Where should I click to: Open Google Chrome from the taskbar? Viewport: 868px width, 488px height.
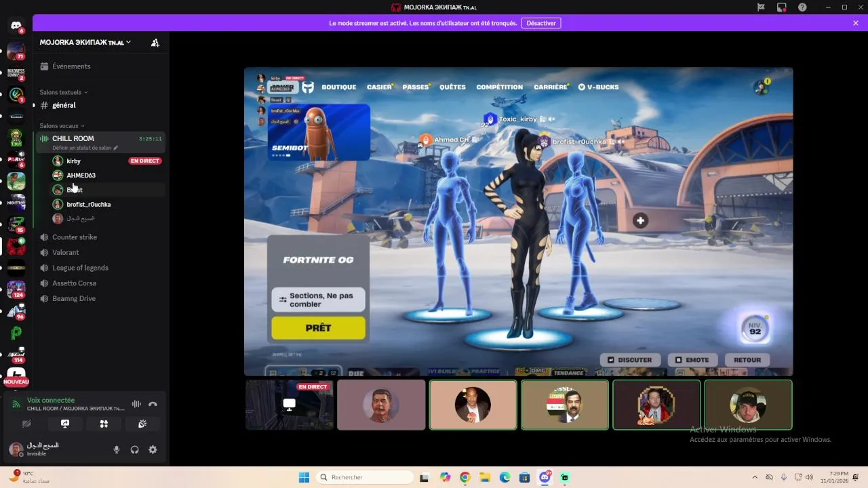point(465,477)
